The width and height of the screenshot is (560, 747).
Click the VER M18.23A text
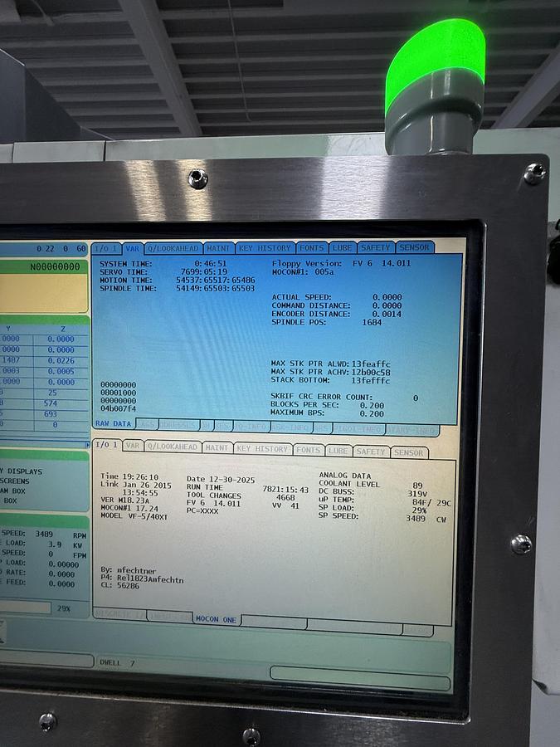point(124,500)
